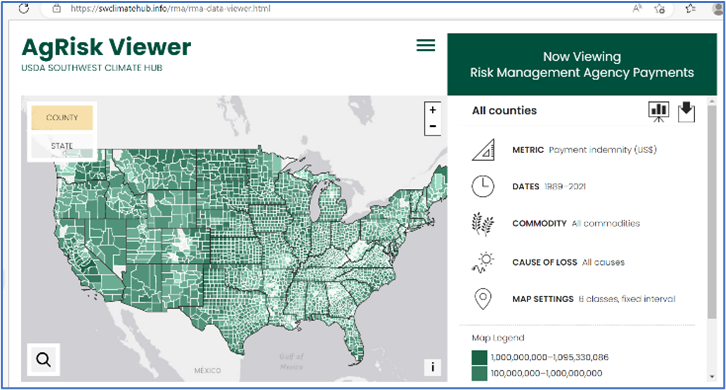Screen dimensions: 726x390
Task: Click the panel vertical scrollbar thumb
Action: pos(712,211)
